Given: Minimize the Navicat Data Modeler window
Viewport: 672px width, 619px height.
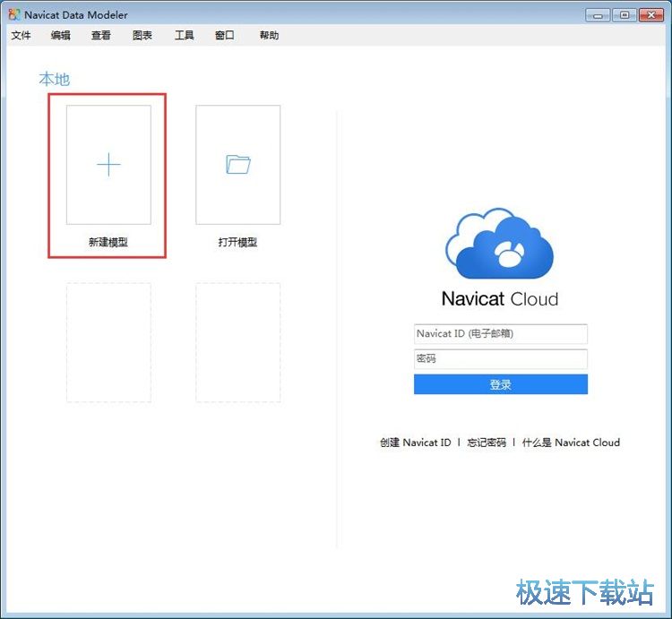Looking at the screenshot, I should [598, 15].
